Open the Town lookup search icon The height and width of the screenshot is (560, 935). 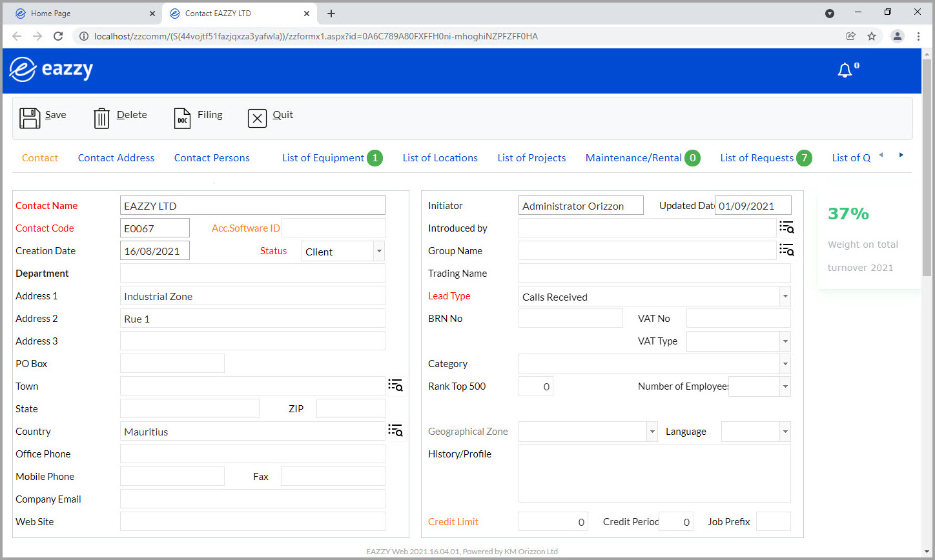tap(395, 386)
